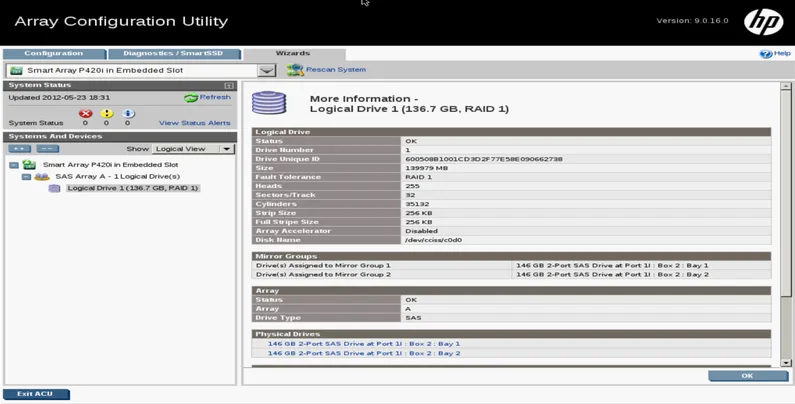Click the HP logo icon
795x404 pixels.
[764, 22]
